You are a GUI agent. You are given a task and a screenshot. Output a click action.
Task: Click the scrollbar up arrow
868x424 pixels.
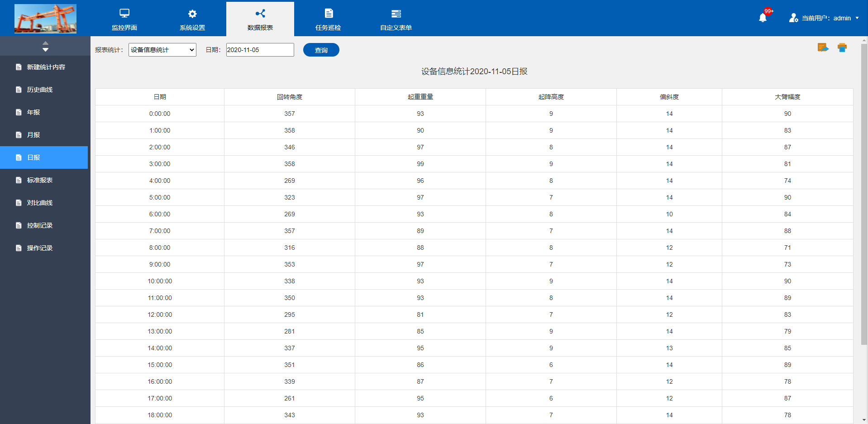tap(864, 40)
